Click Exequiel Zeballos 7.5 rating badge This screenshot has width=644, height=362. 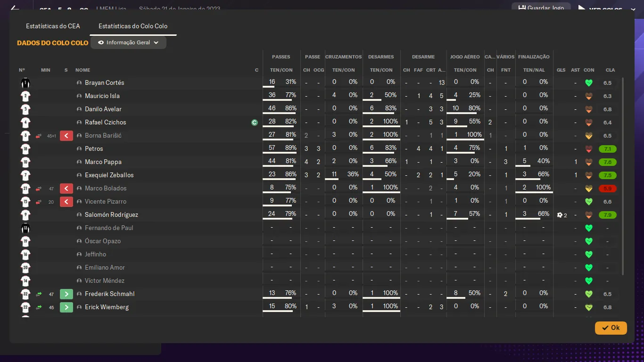(607, 175)
